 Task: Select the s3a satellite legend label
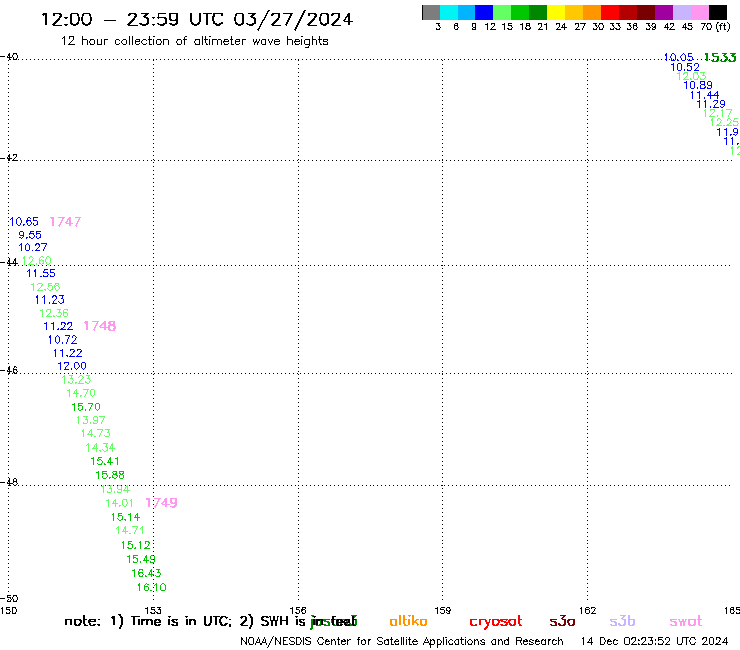pos(562,621)
